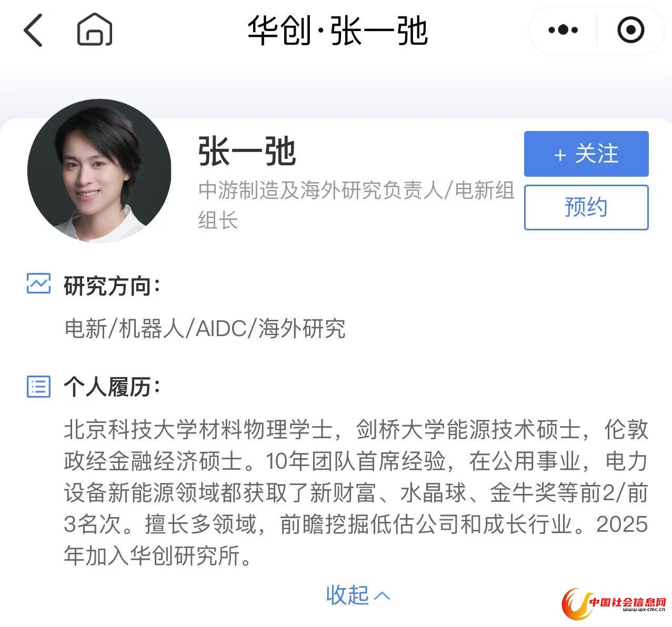The width and height of the screenshot is (672, 627).
Task: Follow 张一弛 with the 关注 button
Action: pyautogui.click(x=586, y=154)
